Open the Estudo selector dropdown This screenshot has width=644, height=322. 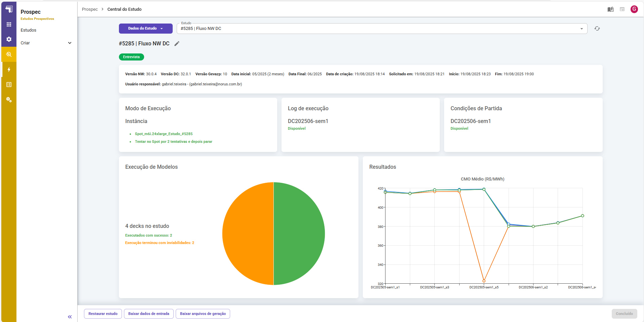(x=382, y=29)
